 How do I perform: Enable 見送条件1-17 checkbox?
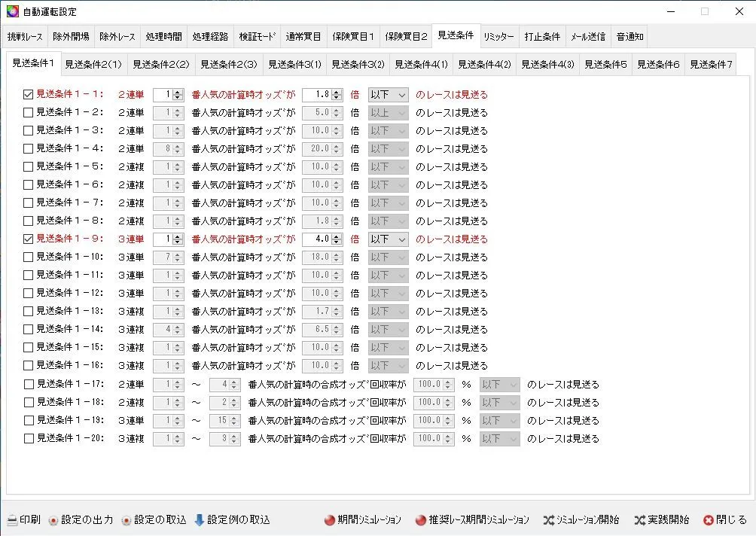tap(29, 384)
